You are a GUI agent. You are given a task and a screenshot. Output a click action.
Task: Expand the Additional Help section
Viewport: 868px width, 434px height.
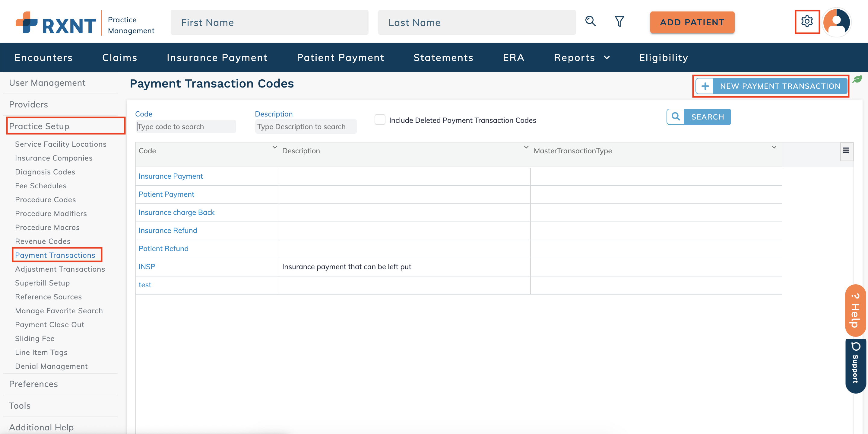coord(41,427)
